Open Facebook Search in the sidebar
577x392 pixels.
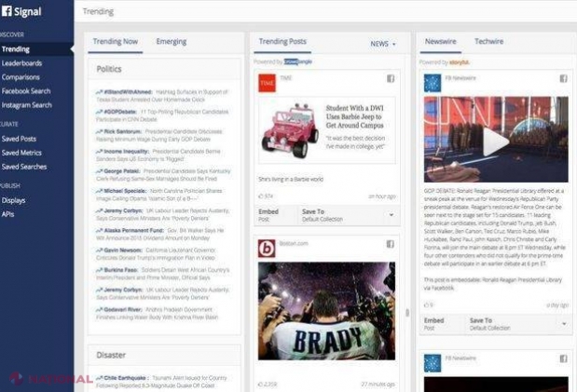coord(26,91)
